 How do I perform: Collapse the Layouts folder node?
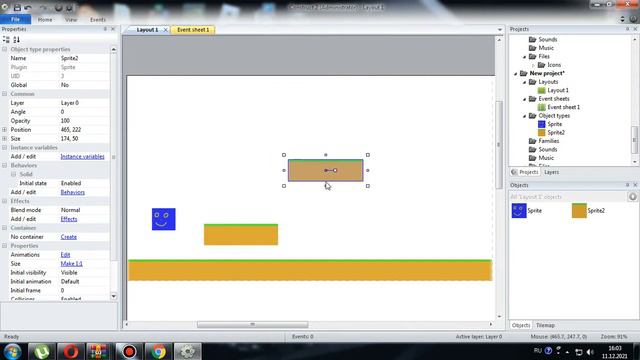pyautogui.click(x=524, y=82)
